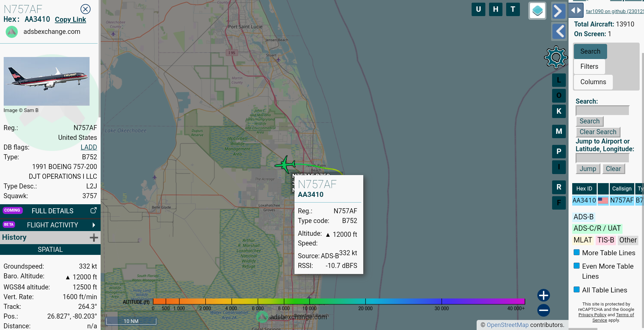Image resolution: width=644 pixels, height=330 pixels.
Task: Select the Search tab in sidebar
Action: tap(590, 51)
